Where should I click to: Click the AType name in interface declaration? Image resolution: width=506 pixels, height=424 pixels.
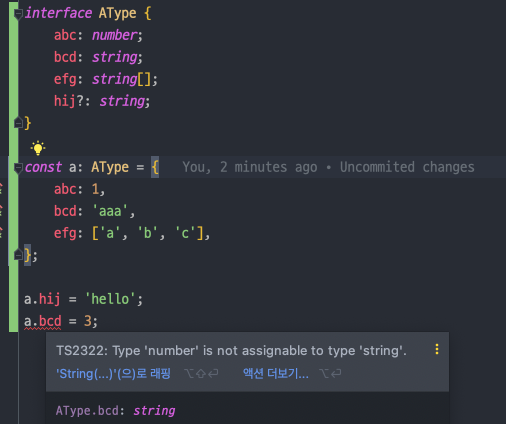117,13
